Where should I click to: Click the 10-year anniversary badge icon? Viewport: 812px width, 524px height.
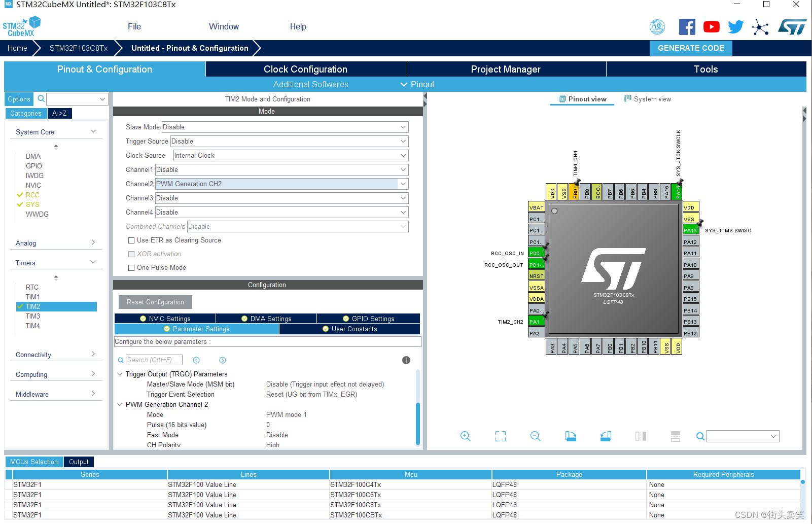coord(657,27)
